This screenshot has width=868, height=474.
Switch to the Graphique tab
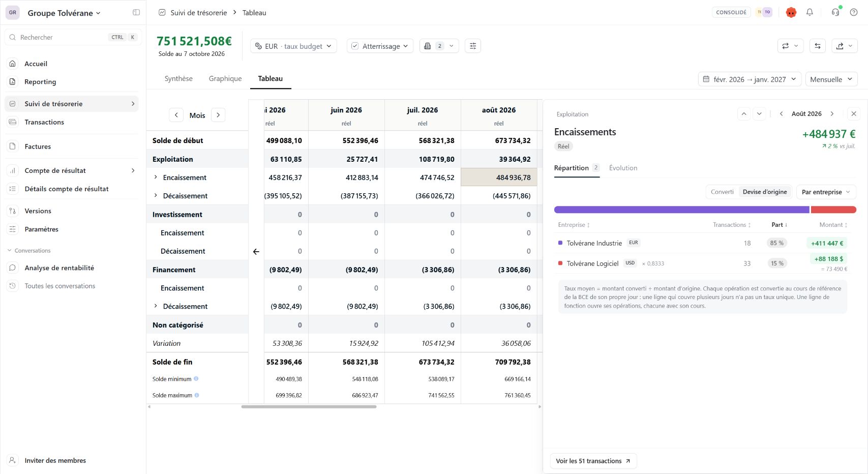coord(225,78)
